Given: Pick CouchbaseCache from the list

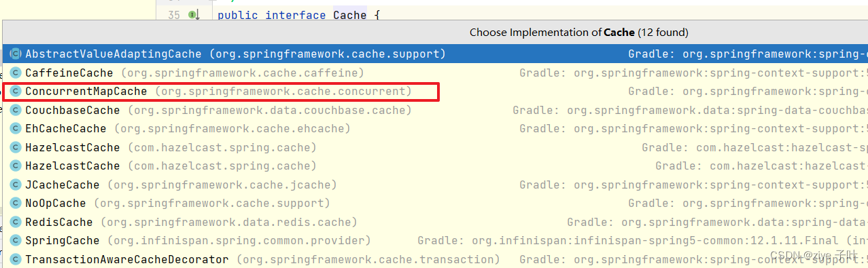Looking at the screenshot, I should (x=435, y=110).
